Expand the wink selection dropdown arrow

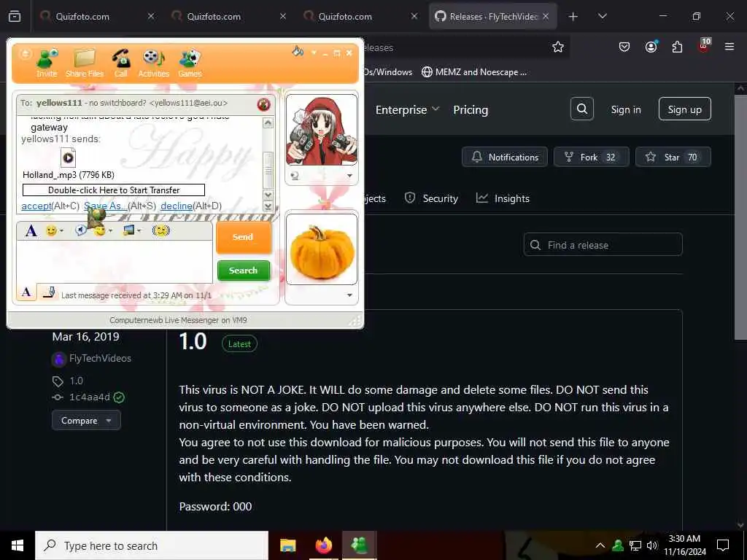pyautogui.click(x=111, y=231)
